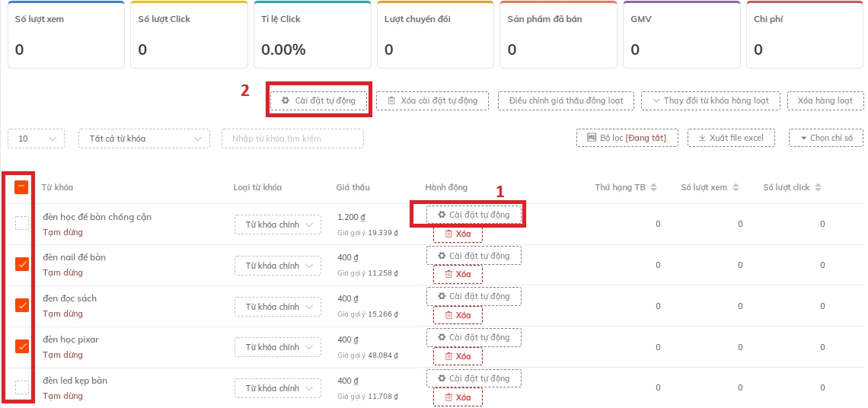The image size is (868, 408).
Task: Sort by Thứ hạng TB column arrows
Action: (x=653, y=187)
